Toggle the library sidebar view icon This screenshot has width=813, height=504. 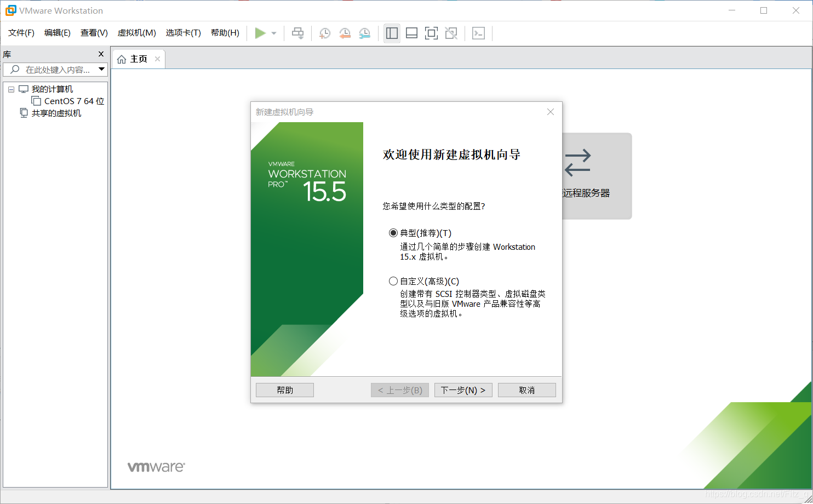pos(392,33)
